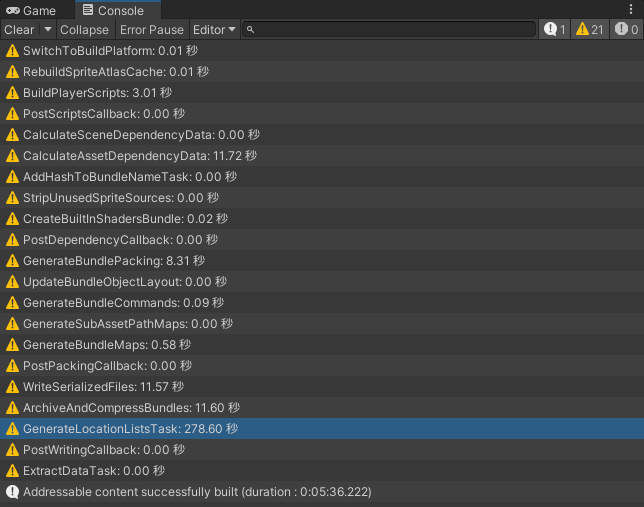Click warning icon beside PostDependencyCallback
The image size is (644, 507).
coord(12,240)
